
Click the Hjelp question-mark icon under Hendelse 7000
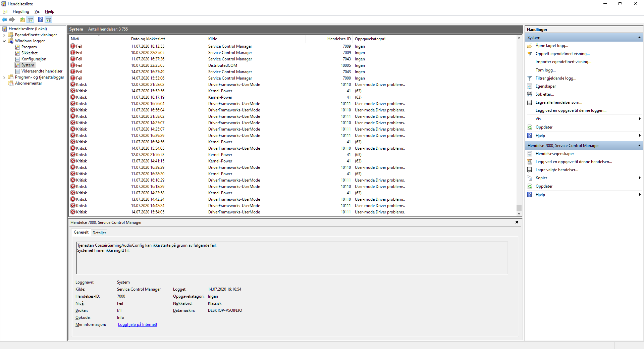point(530,195)
